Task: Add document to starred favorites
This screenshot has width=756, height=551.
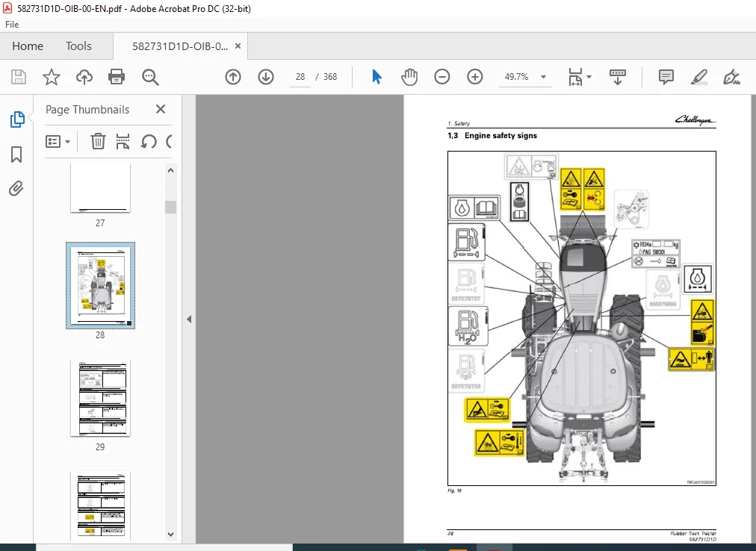Action: (x=52, y=77)
